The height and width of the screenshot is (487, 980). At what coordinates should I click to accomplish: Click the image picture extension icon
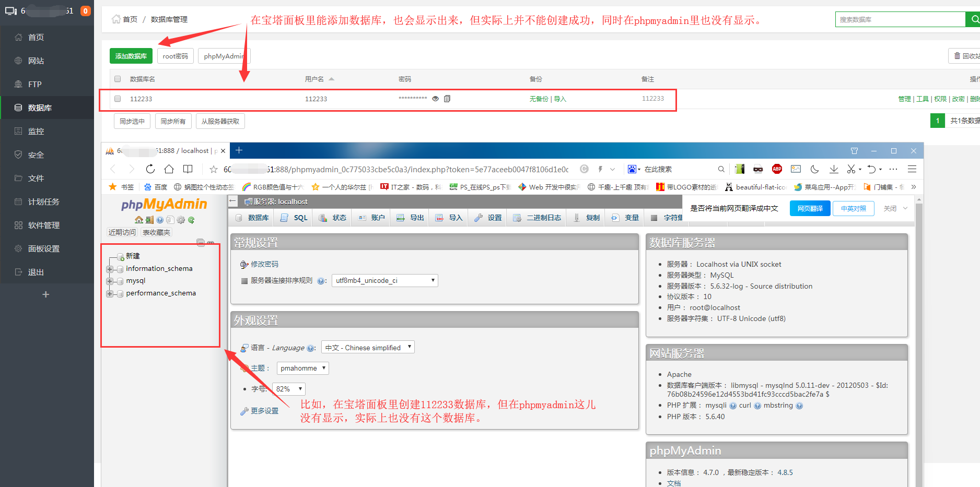[x=796, y=169]
